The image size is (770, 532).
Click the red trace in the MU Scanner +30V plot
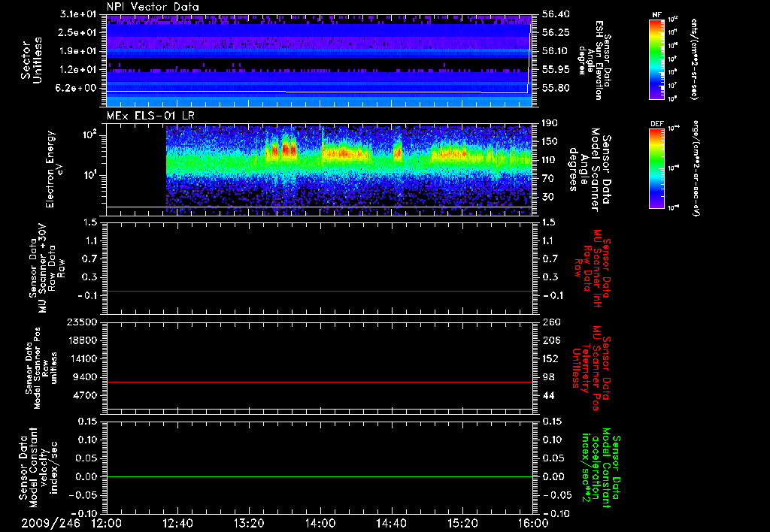tap(319, 291)
